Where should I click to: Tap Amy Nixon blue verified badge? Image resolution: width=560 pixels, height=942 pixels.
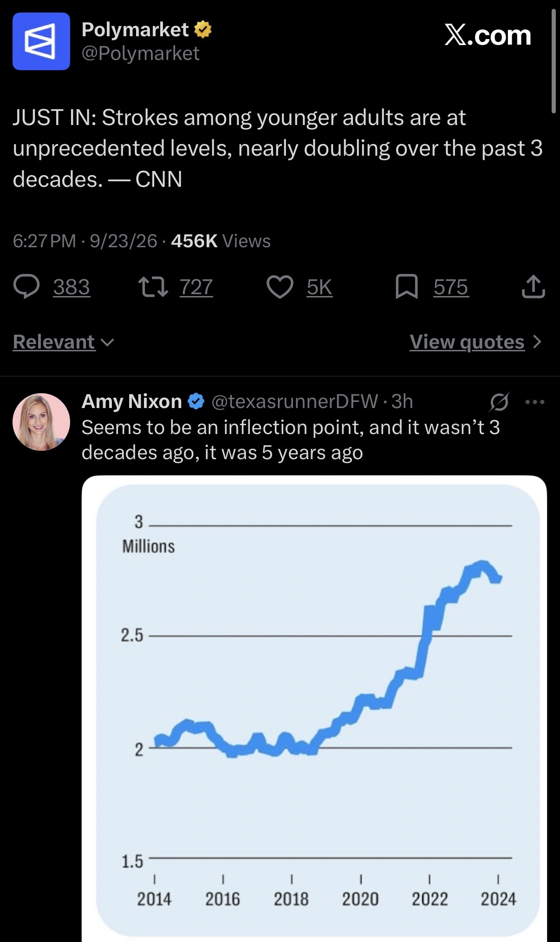click(x=196, y=402)
